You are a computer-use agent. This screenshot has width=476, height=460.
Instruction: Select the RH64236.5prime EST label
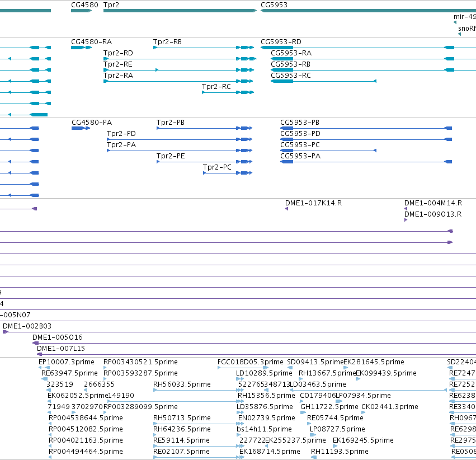click(182, 430)
